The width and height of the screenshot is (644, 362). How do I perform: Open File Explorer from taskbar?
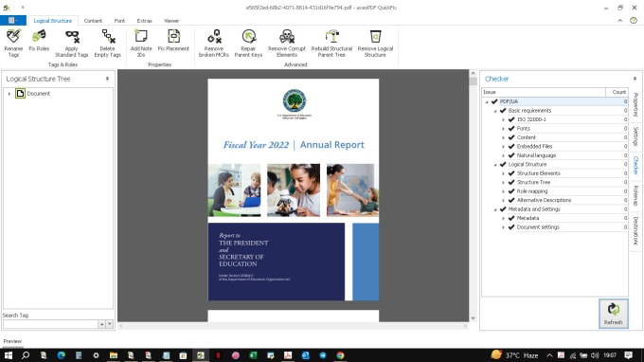pos(114,355)
